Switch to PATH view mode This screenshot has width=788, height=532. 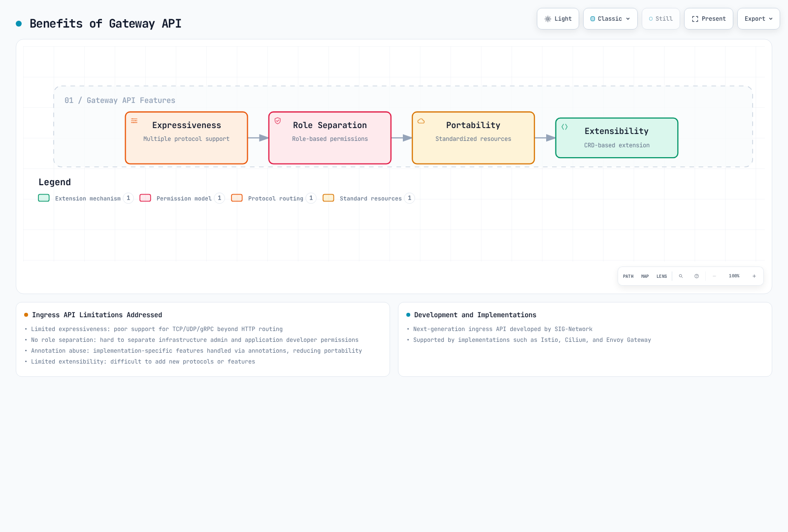click(x=628, y=276)
